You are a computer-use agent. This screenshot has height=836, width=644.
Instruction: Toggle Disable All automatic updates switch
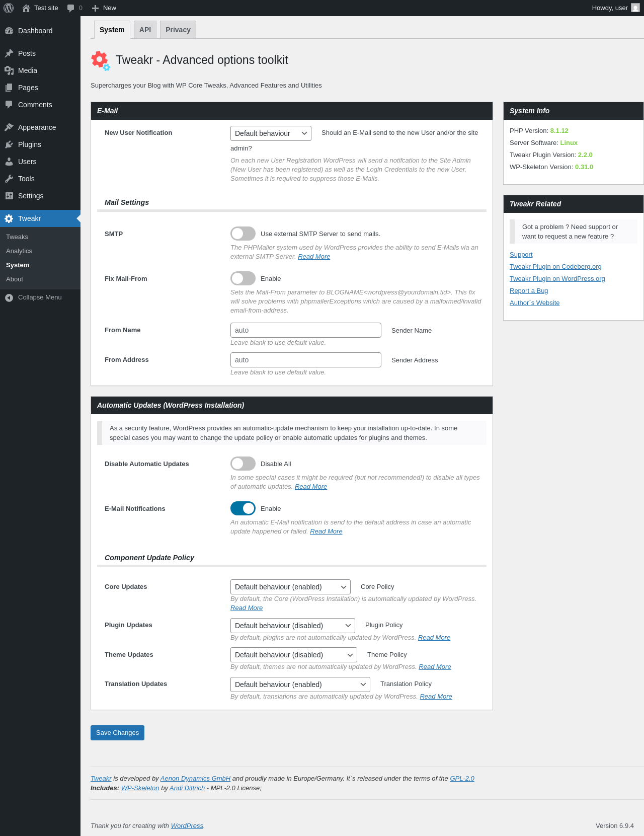coord(243,464)
